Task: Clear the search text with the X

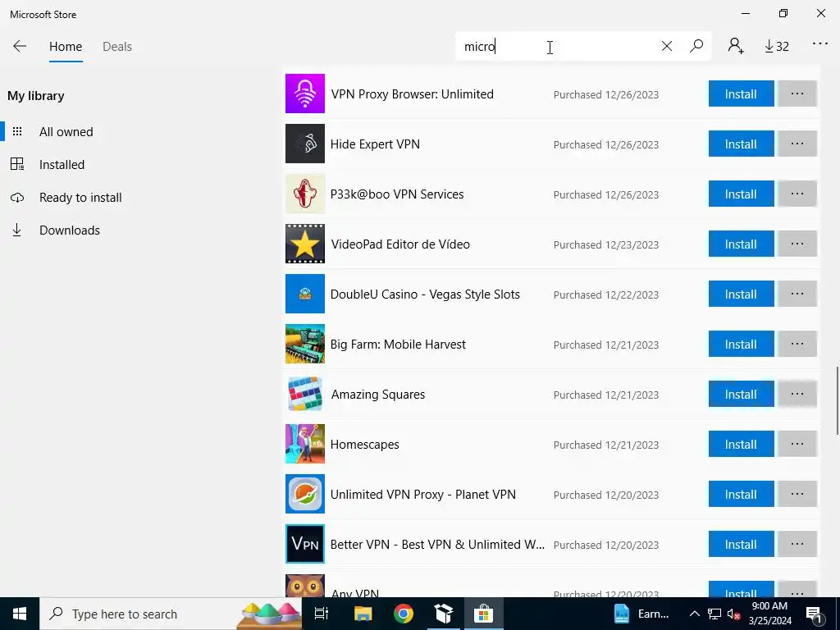Action: pyautogui.click(x=666, y=46)
